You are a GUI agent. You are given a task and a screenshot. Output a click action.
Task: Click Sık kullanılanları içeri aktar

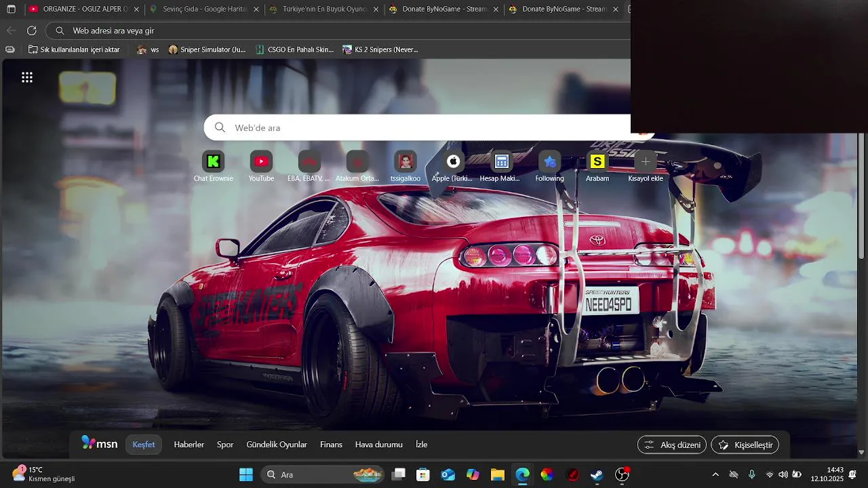coord(74,49)
